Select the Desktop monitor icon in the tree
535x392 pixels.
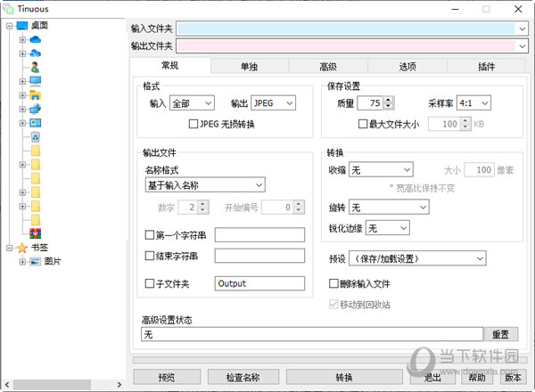pyautogui.click(x=22, y=26)
